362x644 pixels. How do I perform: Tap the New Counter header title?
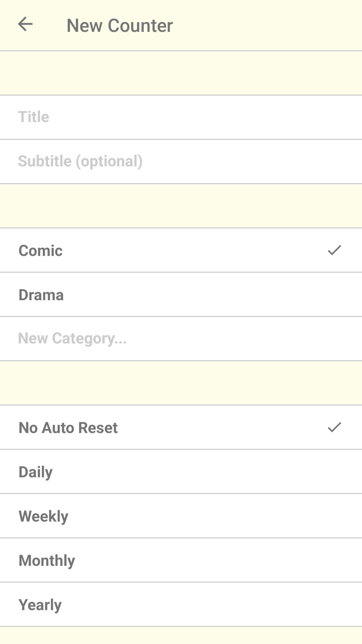120,25
